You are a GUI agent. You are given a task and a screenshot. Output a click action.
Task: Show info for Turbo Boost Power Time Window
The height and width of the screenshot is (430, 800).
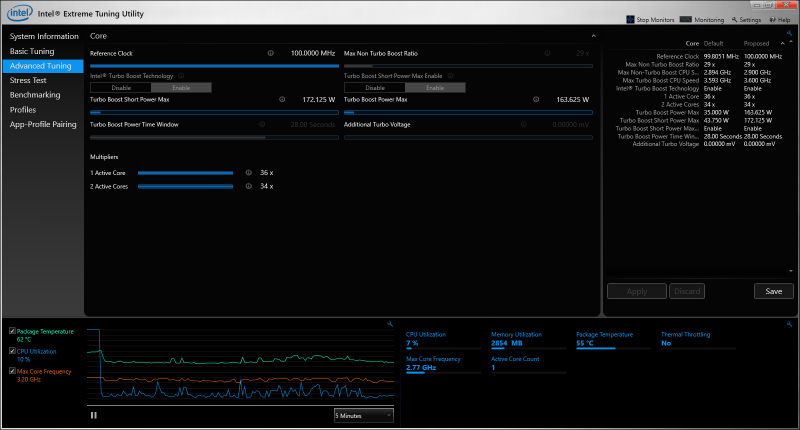pyautogui.click(x=262, y=124)
